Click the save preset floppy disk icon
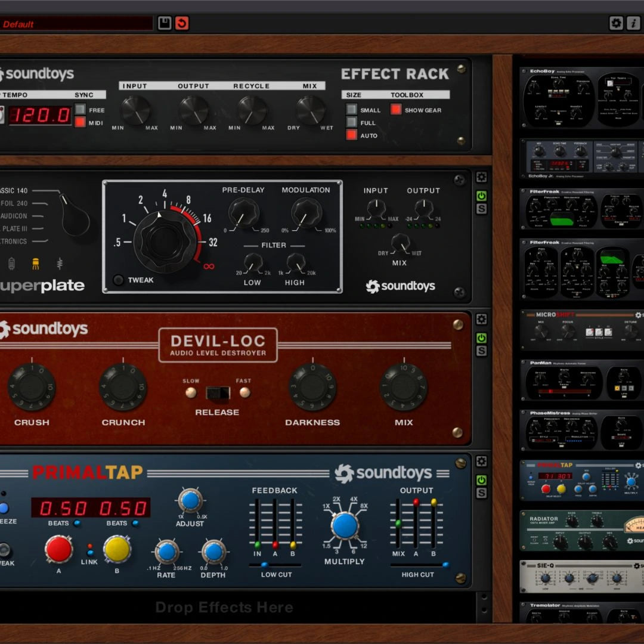The image size is (644, 644). point(165,23)
